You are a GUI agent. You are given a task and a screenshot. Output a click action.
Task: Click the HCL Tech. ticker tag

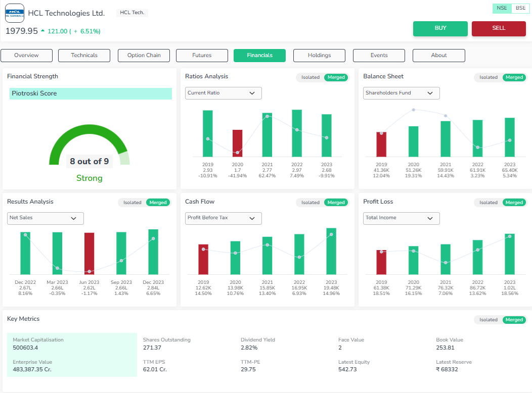[132, 13]
